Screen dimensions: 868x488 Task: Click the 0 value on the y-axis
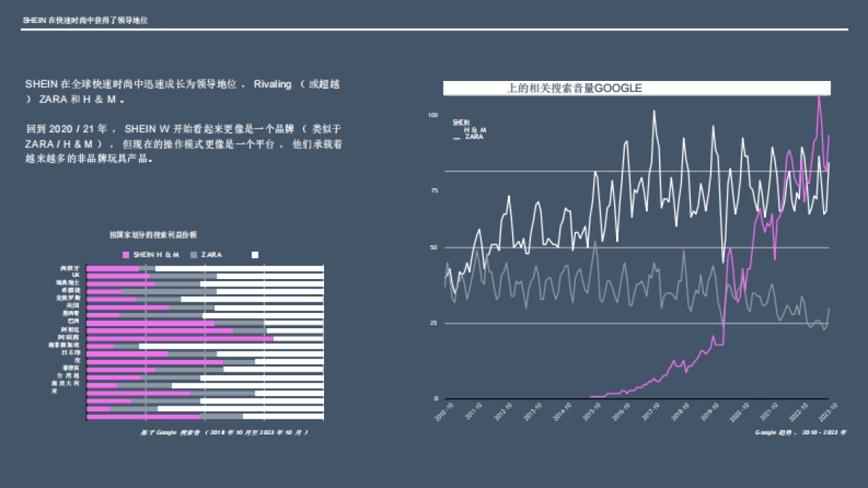pos(435,398)
